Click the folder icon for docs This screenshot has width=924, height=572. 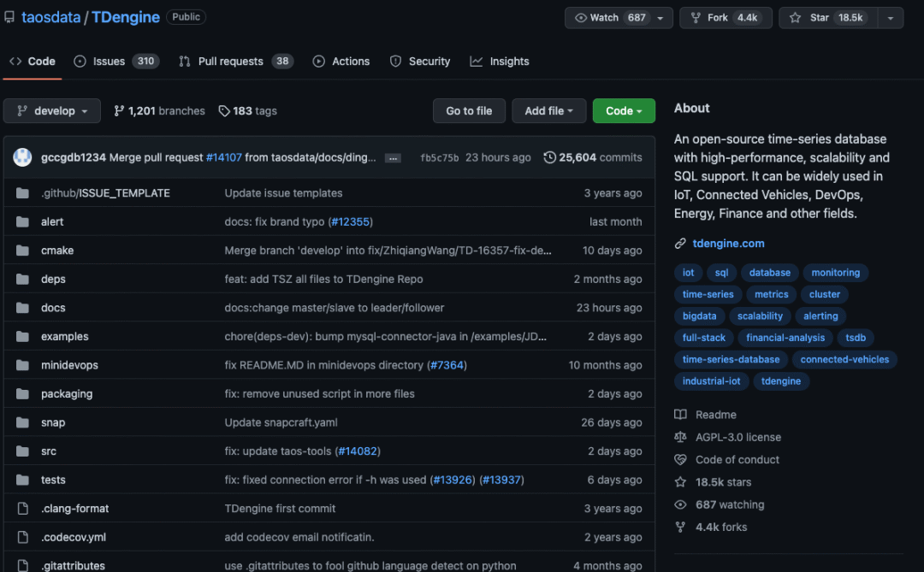click(x=22, y=308)
